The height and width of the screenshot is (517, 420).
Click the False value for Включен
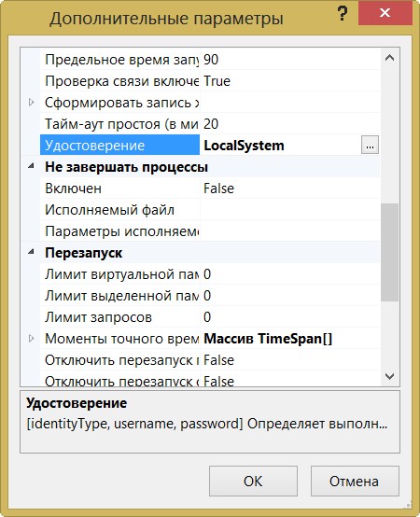tap(290, 189)
